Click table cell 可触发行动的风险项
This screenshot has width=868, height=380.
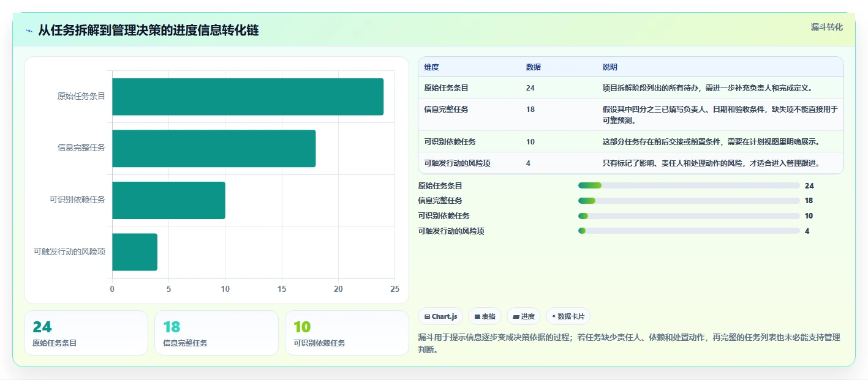[457, 163]
